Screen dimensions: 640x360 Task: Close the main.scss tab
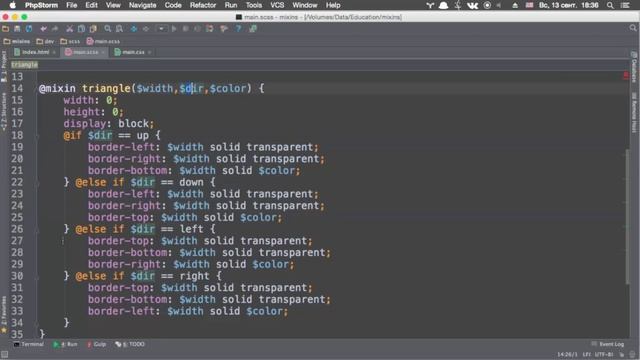pyautogui.click(x=103, y=52)
